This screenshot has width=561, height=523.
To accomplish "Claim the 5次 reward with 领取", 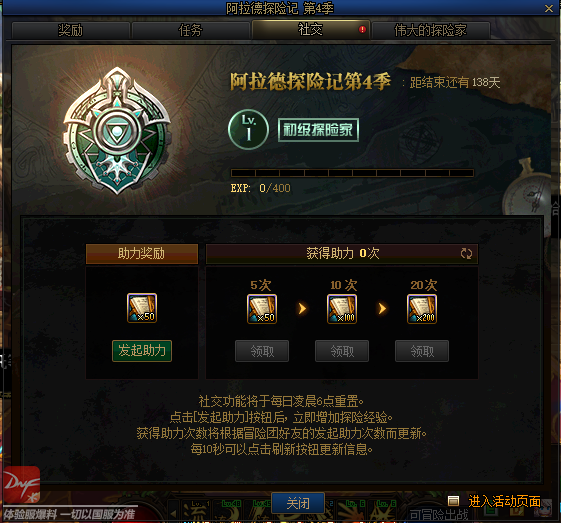I will coord(262,351).
